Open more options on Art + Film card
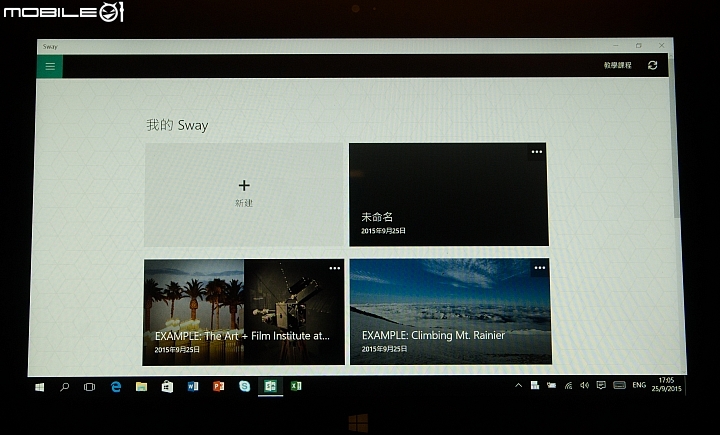Screen dimensions: 720x435 [x=335, y=268]
